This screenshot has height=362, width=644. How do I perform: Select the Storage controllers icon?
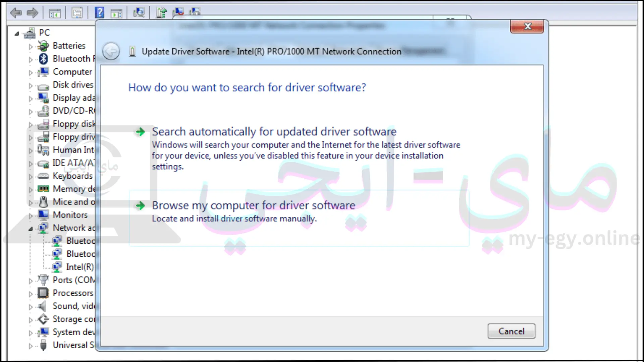[43, 319]
